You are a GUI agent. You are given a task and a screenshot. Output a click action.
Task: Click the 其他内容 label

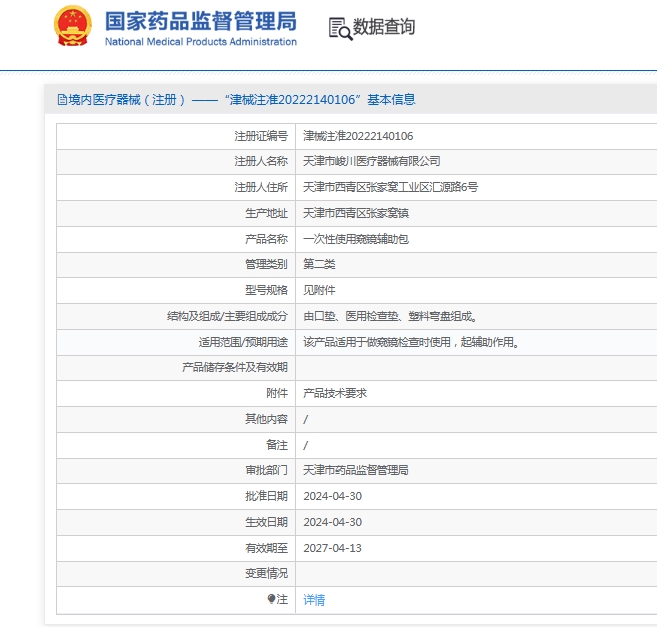[266, 419]
